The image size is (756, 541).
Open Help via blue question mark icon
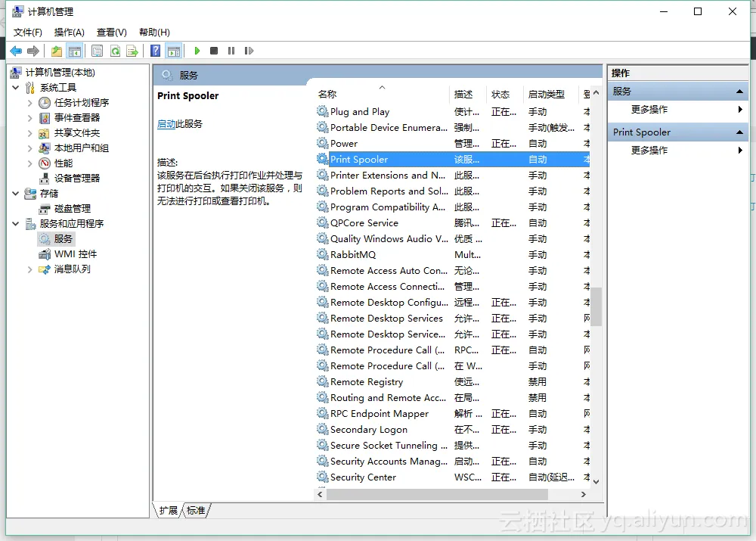click(x=155, y=51)
